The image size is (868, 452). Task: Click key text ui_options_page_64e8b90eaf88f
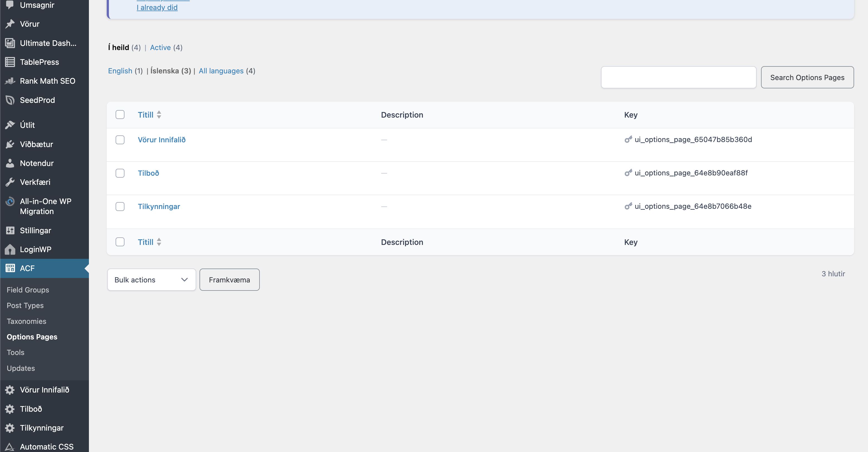[x=691, y=173]
